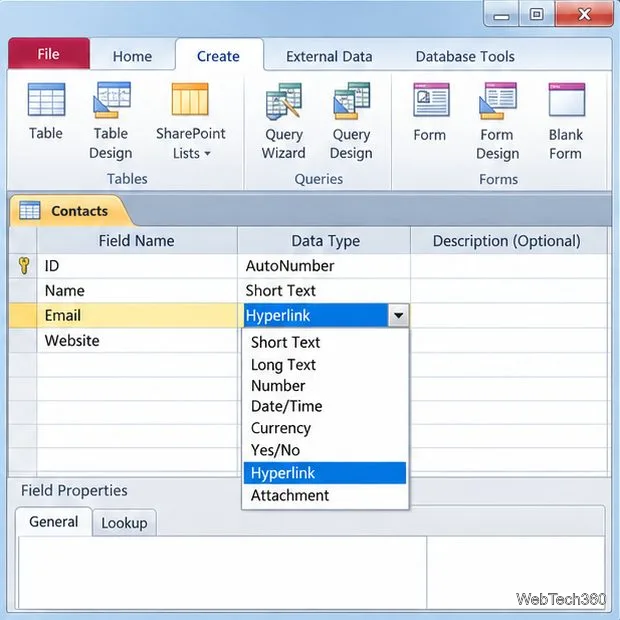Pick the highlighted Hyperlink option in the list
The image size is (620, 620).
[x=325, y=473]
